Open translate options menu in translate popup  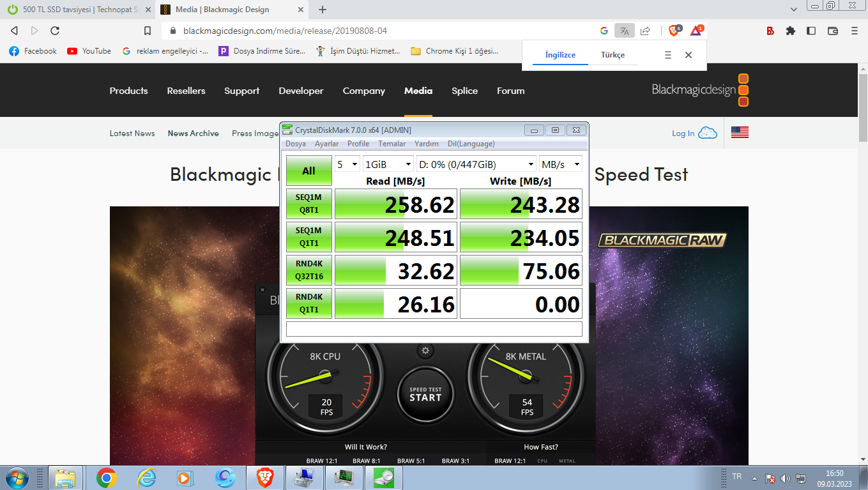tap(668, 55)
